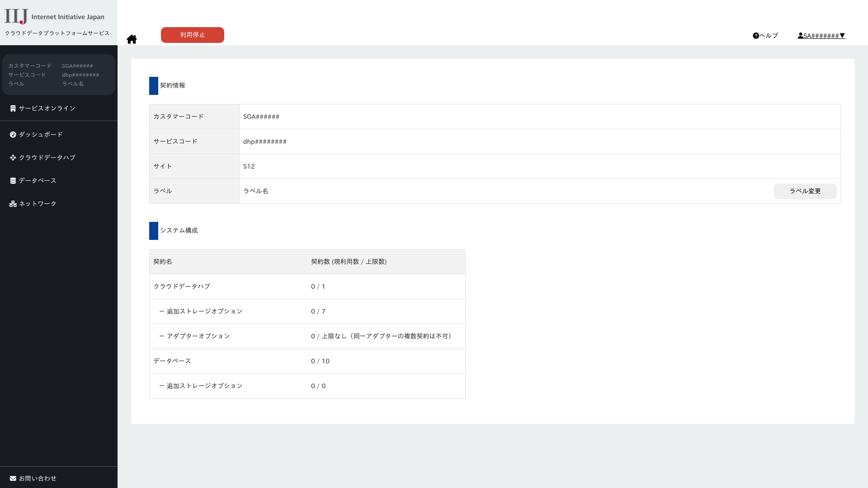Click the help question mark icon
Viewport: 868px width, 488px height.
coord(755,36)
